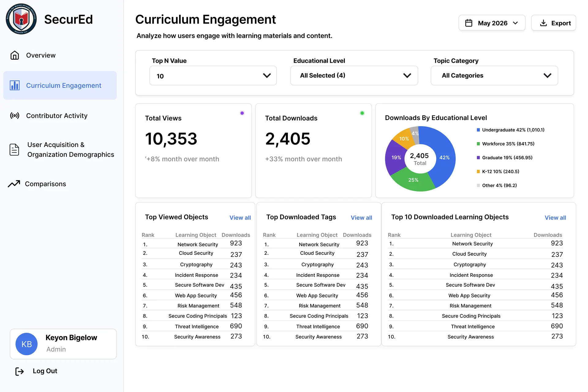588x392 pixels.
Task: Click Log Out
Action: (45, 371)
